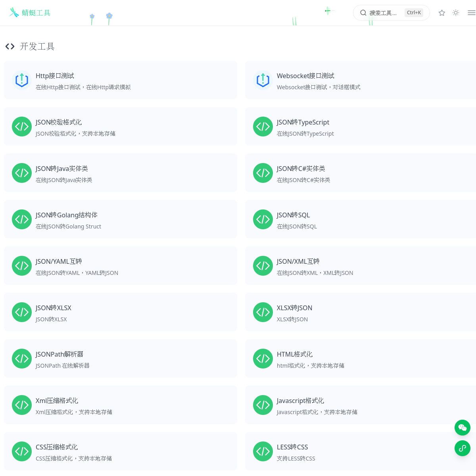Image resolution: width=476 pixels, height=476 pixels.
Task: Open the JSON转TypeScript tool
Action: pyautogui.click(x=361, y=127)
